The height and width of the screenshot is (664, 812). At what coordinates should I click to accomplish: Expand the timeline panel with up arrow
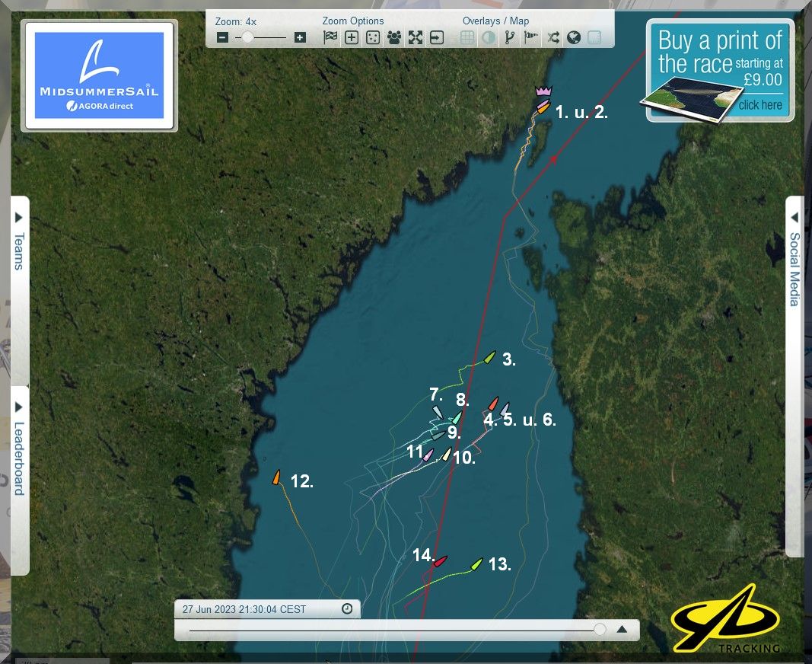point(622,629)
